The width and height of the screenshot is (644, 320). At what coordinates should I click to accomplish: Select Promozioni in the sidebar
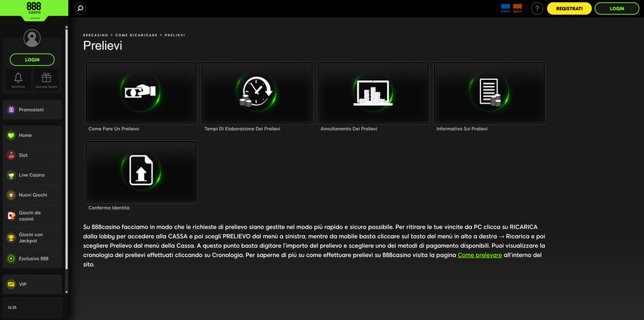point(32,110)
